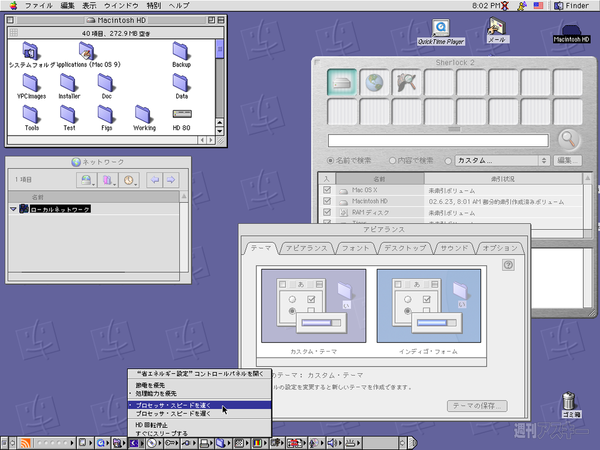Open the custom search criteria dropdown

coord(500,161)
